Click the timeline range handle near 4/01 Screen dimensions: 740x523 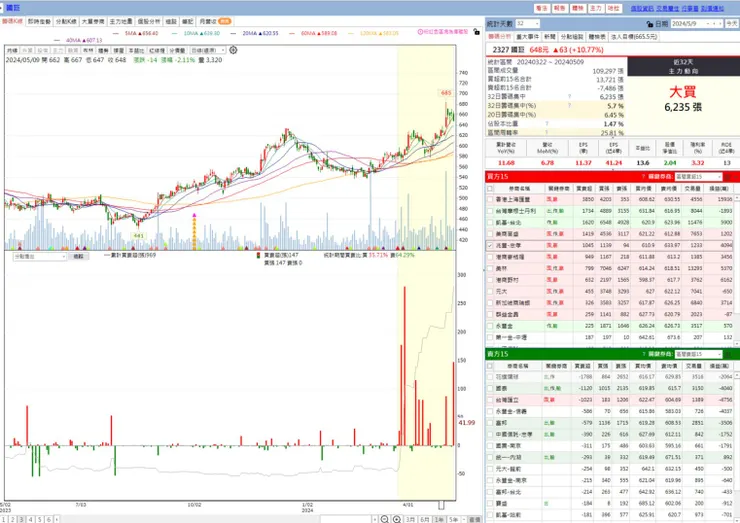[x=441, y=505]
